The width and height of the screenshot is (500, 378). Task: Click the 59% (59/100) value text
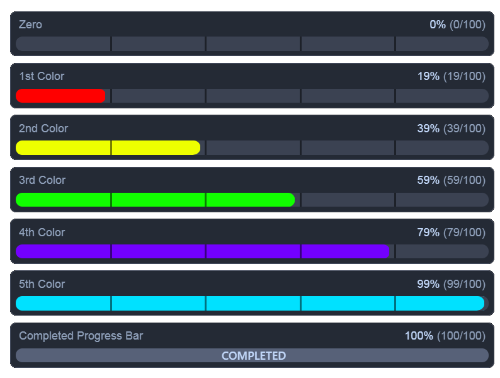click(451, 180)
